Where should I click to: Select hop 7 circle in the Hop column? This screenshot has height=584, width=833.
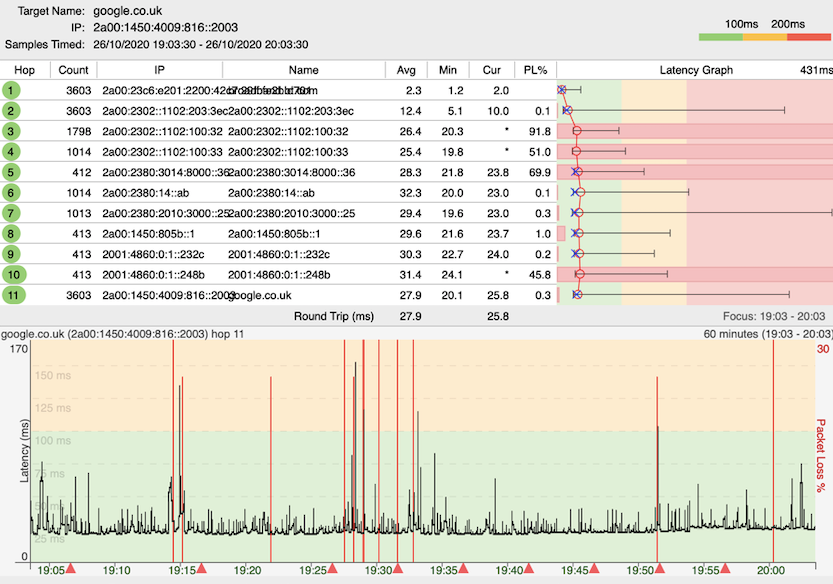11,213
